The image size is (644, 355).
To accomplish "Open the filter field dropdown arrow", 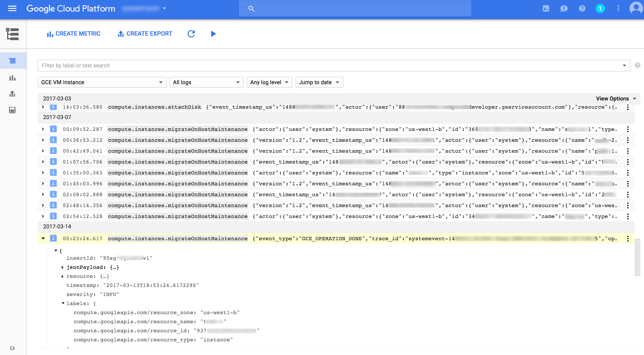I will click(x=624, y=65).
